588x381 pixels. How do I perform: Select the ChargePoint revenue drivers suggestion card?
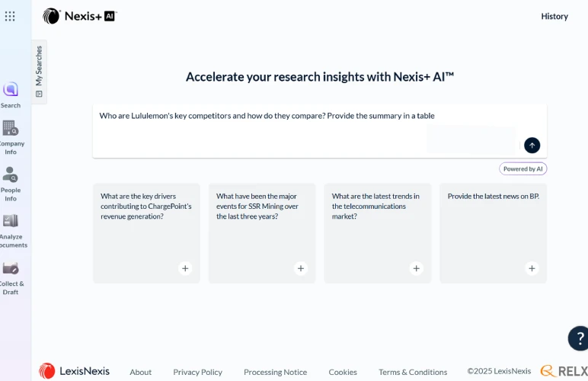(x=146, y=221)
